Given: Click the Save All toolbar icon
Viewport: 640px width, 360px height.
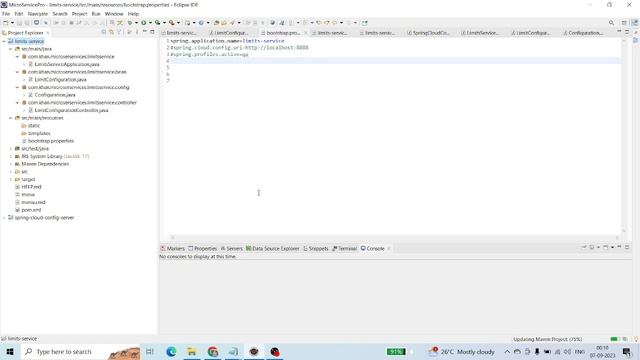Looking at the screenshot, I should [27, 23].
